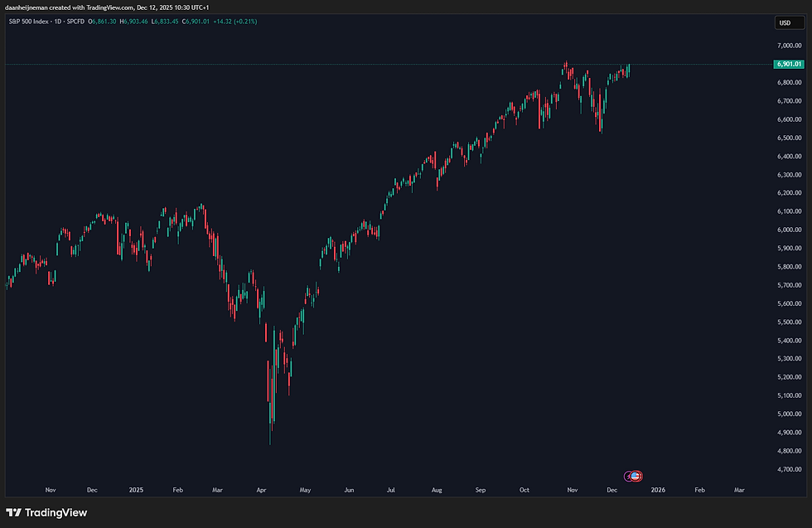
Task: Click the close value C6,901.01
Action: (196, 22)
